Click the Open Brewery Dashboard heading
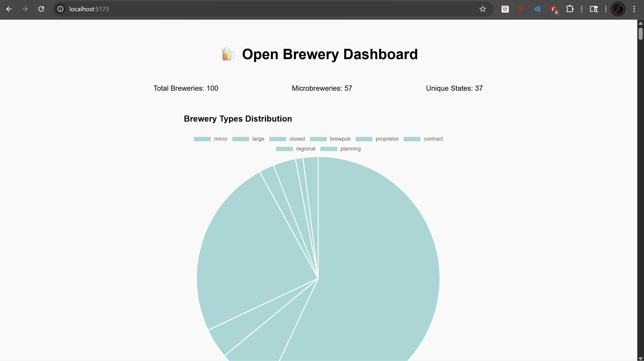Viewport: 644px width, 361px height. click(x=330, y=54)
